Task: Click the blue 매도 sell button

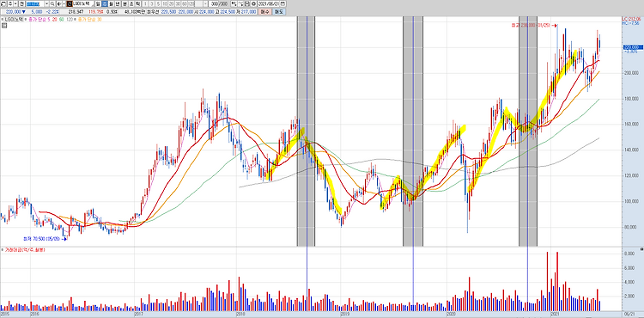Action: pyautogui.click(x=279, y=12)
